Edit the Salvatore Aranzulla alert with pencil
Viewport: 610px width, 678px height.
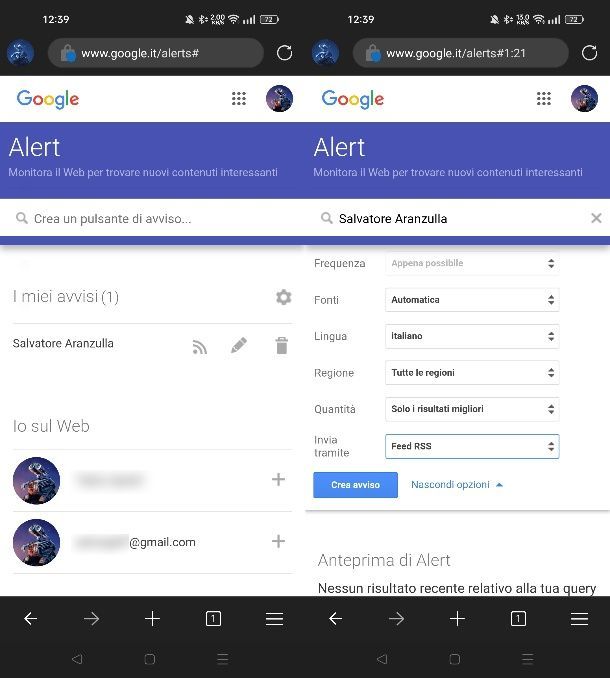click(x=239, y=345)
